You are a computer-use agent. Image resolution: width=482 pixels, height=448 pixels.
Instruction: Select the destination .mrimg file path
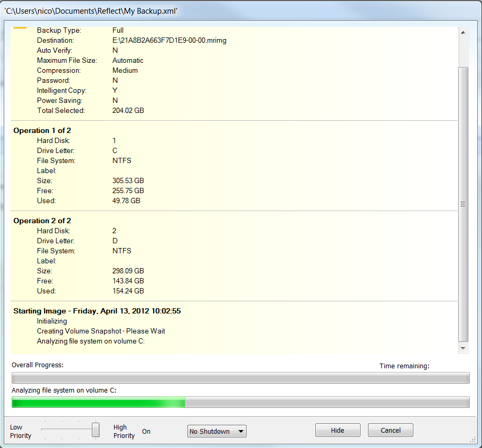pyautogui.click(x=169, y=41)
